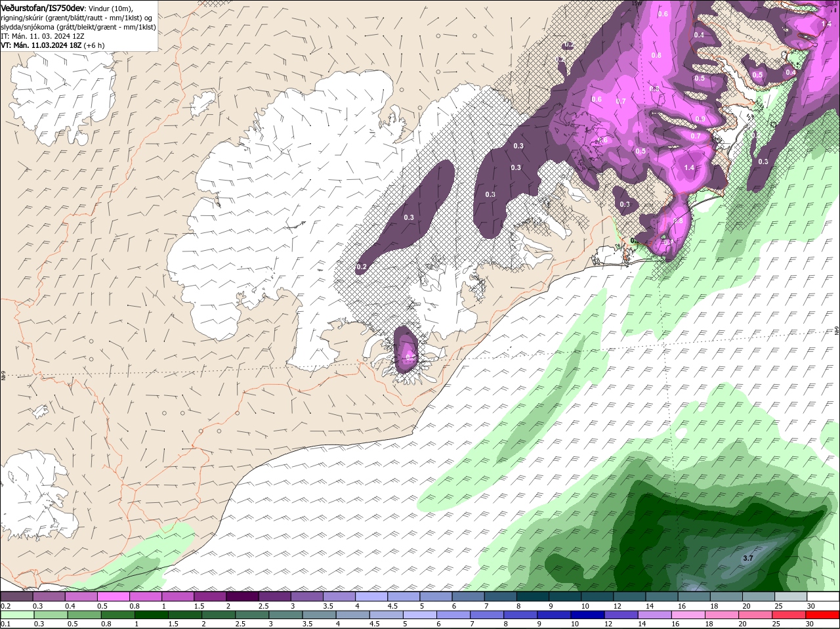840x629 pixels.
Task: Click the "Vindur (10m)" label in the header
Action: click(x=111, y=8)
